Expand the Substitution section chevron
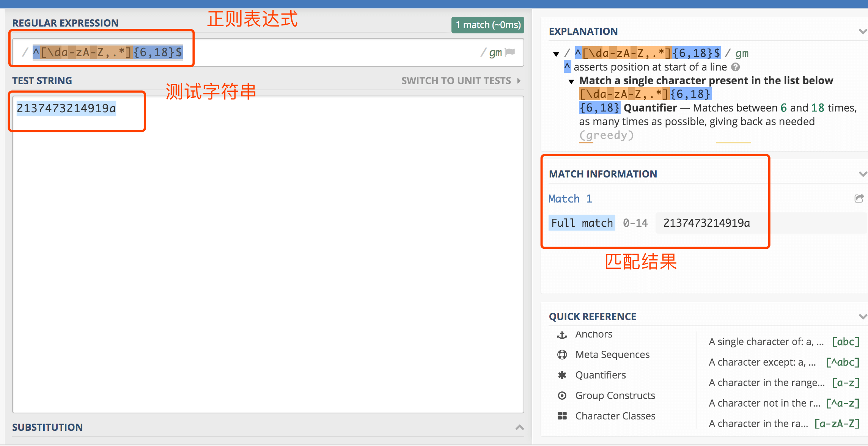The width and height of the screenshot is (868, 446). pyautogui.click(x=520, y=427)
